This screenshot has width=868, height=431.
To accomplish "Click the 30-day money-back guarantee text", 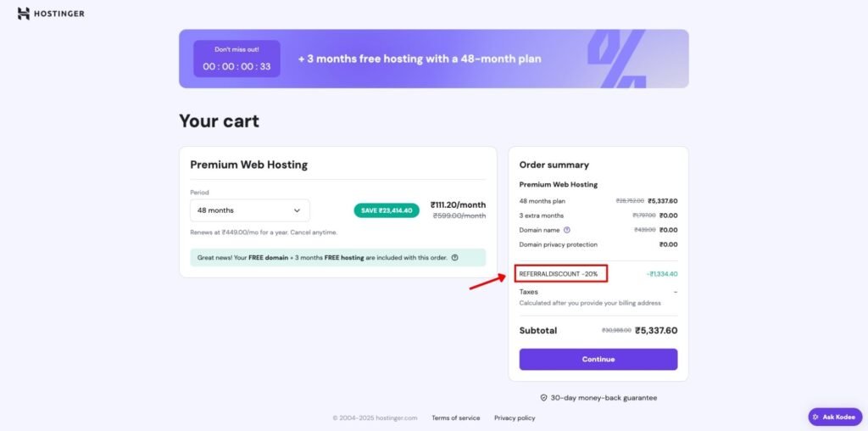I will pyautogui.click(x=604, y=398).
